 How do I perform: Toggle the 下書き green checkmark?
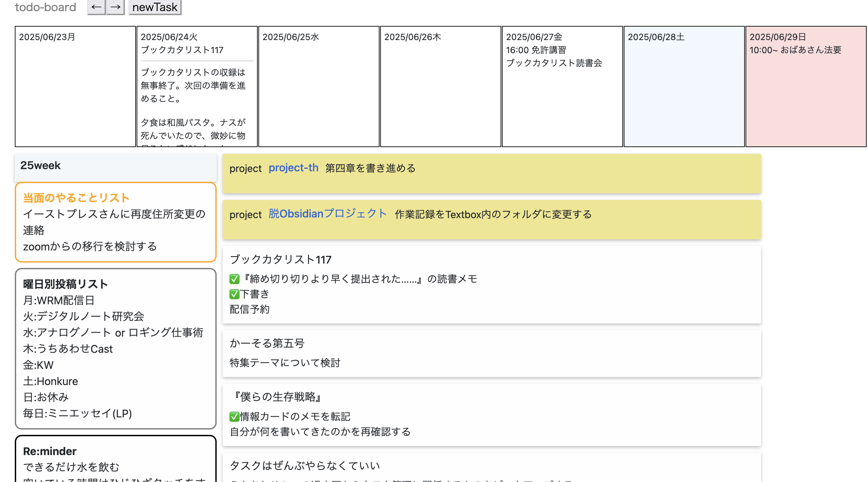pyautogui.click(x=234, y=294)
